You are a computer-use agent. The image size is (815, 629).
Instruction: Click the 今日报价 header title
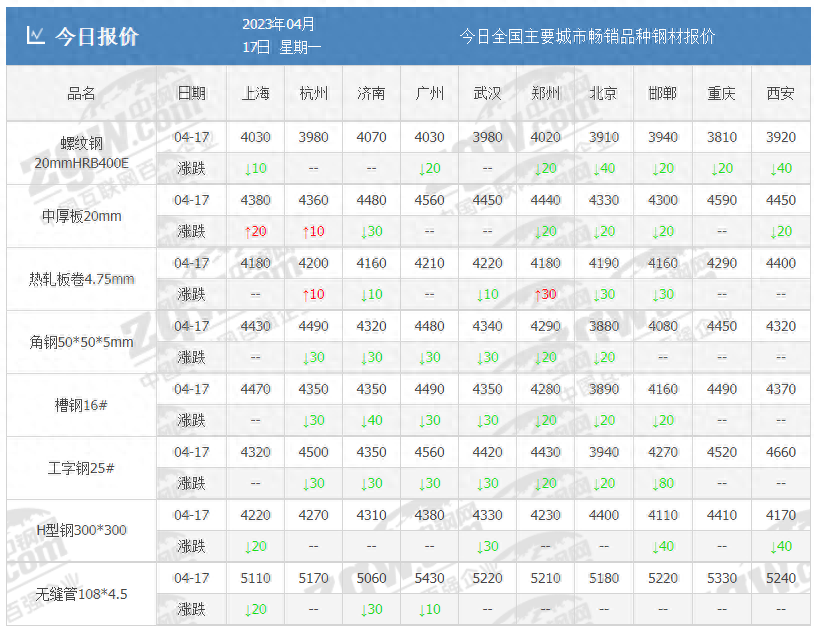click(x=97, y=36)
